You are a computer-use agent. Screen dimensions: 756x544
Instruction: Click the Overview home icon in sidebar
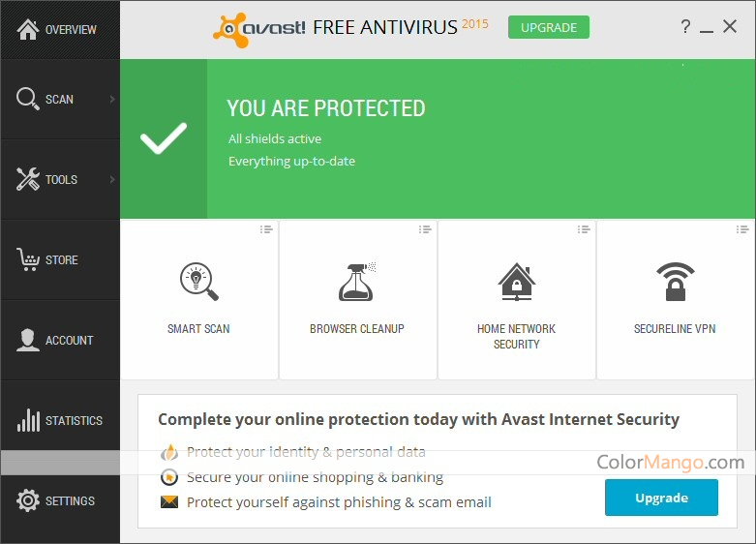click(x=28, y=29)
